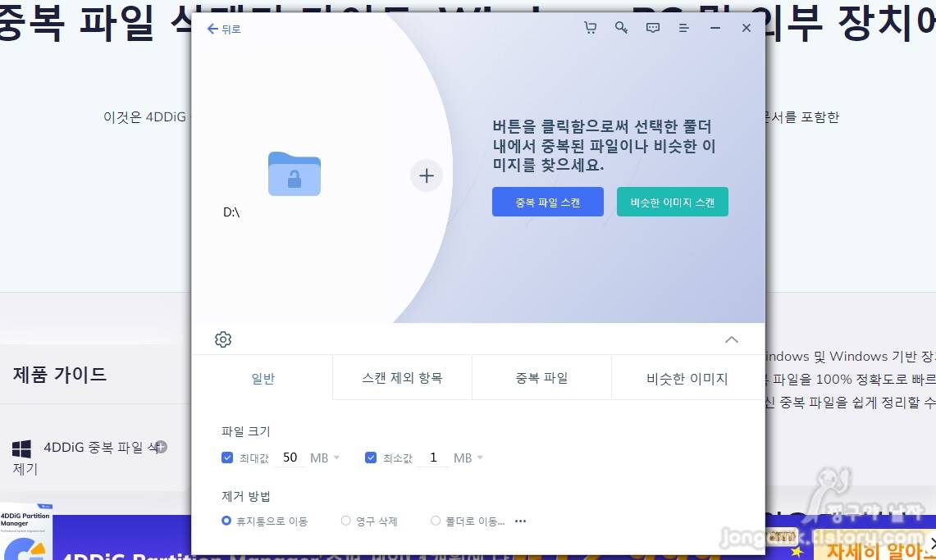The image size is (936, 560).
Task: Click the Windows logo icon on webpage
Action: tap(21, 448)
